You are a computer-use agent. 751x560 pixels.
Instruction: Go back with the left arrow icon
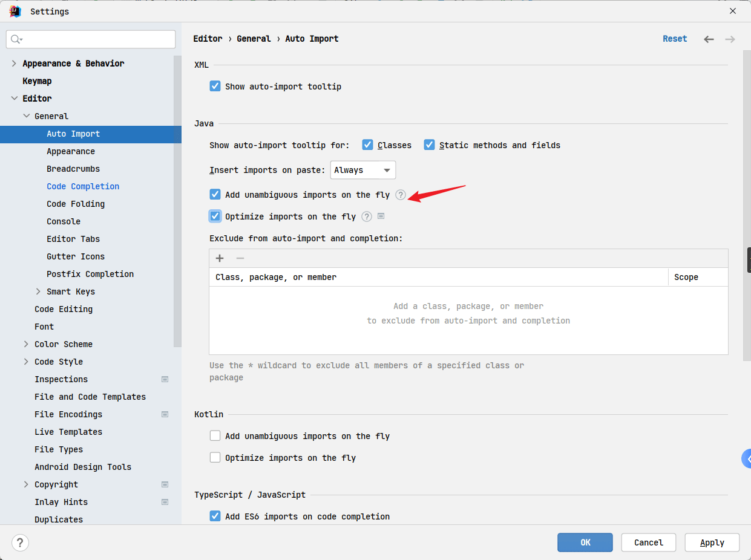click(x=709, y=39)
